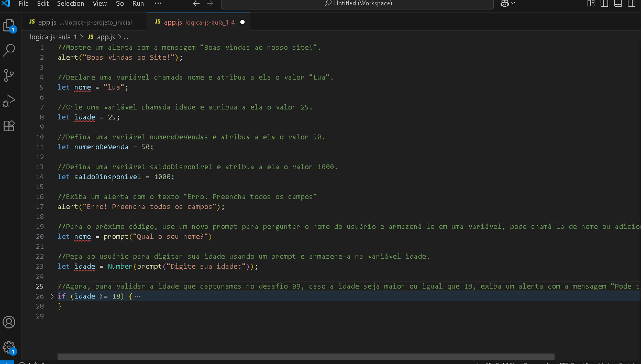Click the string "lua" on line 5
Screen dimensions: 641x364
pyautogui.click(x=114, y=87)
